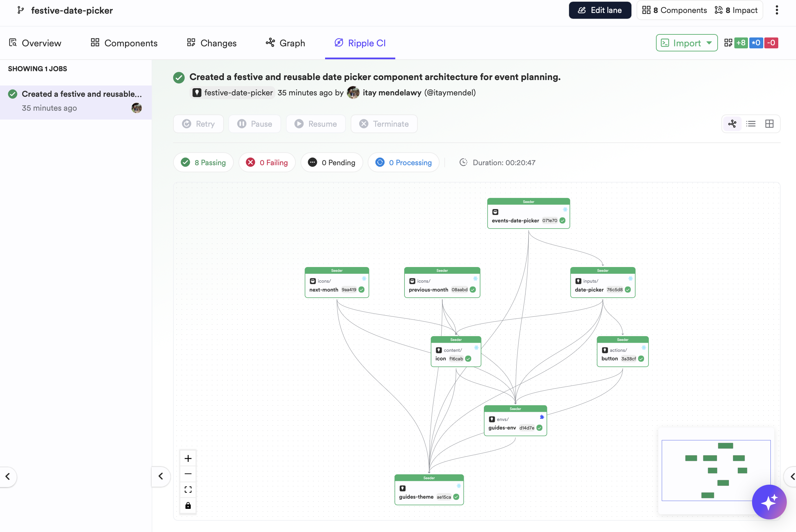Open the Graph tab

286,43
